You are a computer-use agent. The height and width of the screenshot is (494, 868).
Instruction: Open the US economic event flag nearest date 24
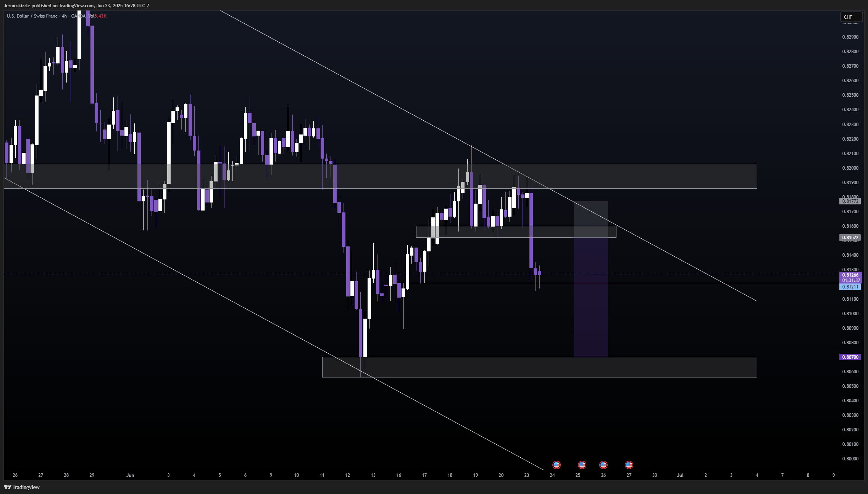pos(557,465)
